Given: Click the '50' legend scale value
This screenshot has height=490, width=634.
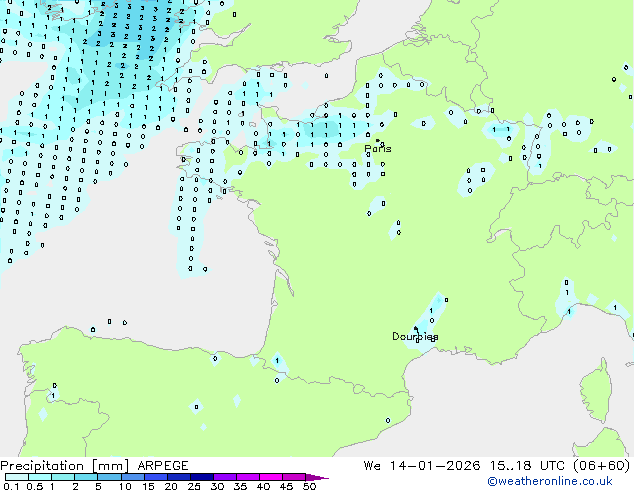Looking at the screenshot, I should click(309, 486).
